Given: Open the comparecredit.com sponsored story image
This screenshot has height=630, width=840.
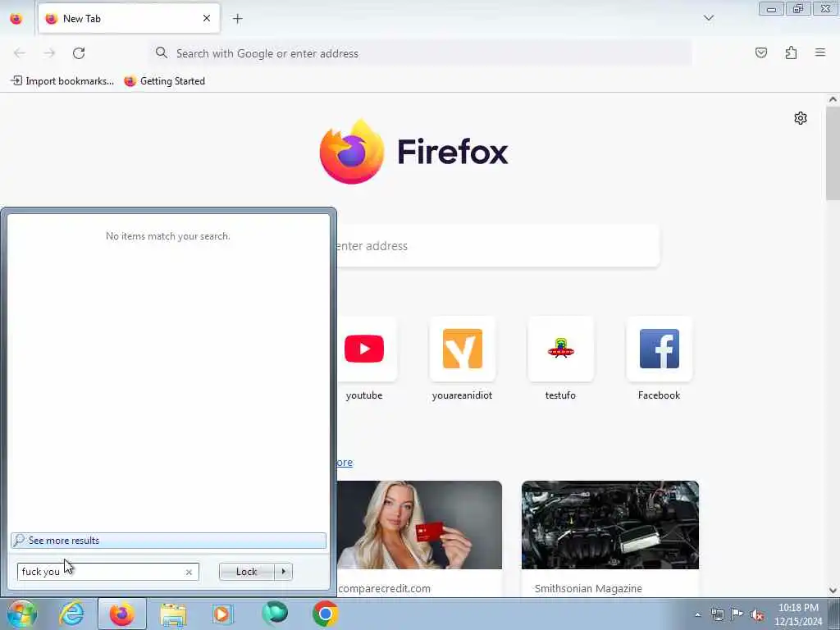Looking at the screenshot, I should point(419,525).
